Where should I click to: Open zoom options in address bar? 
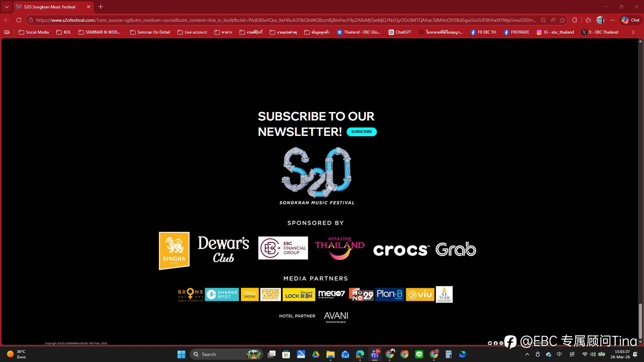(x=543, y=20)
